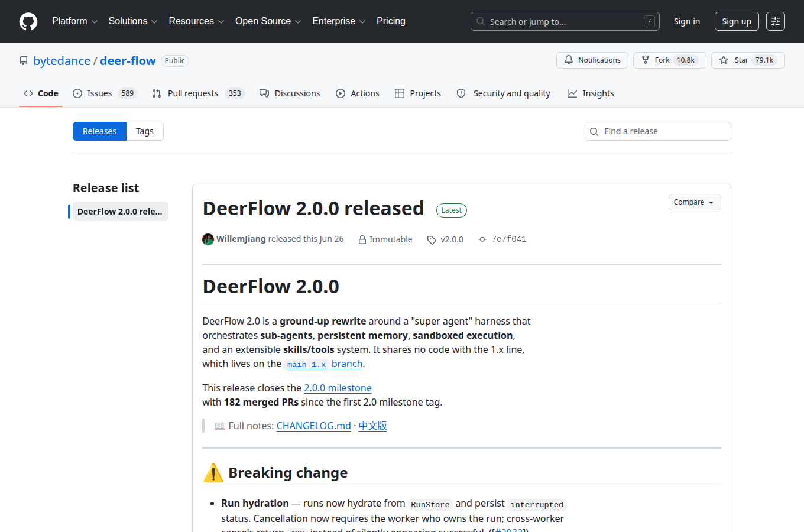Click the WillemJiang avatar image
804x532 pixels.
[208, 239]
